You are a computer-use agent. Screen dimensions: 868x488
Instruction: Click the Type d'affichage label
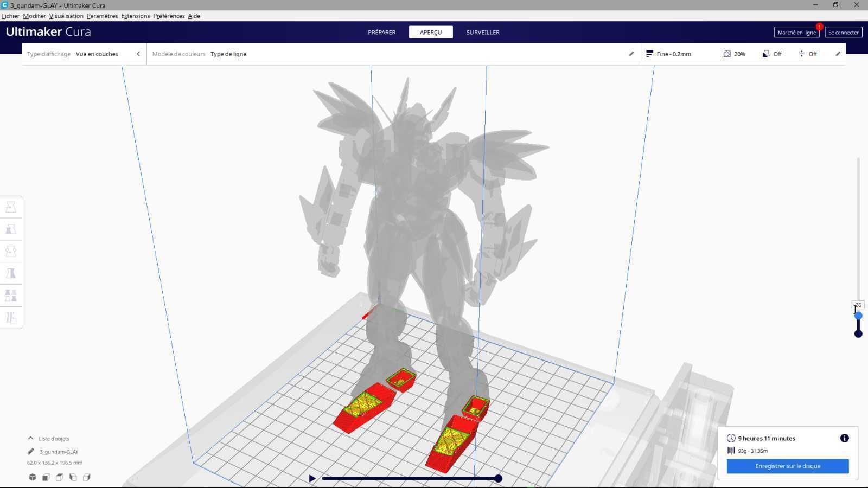(49, 54)
